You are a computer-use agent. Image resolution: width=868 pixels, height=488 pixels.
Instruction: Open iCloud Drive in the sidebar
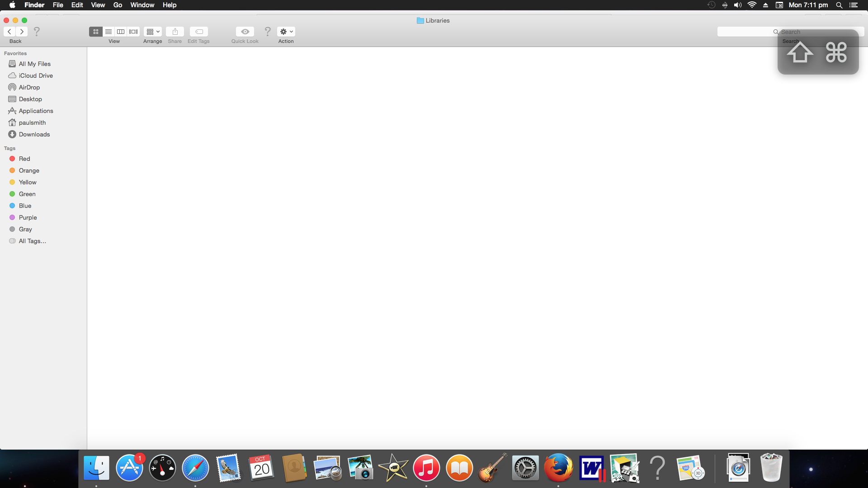(36, 75)
